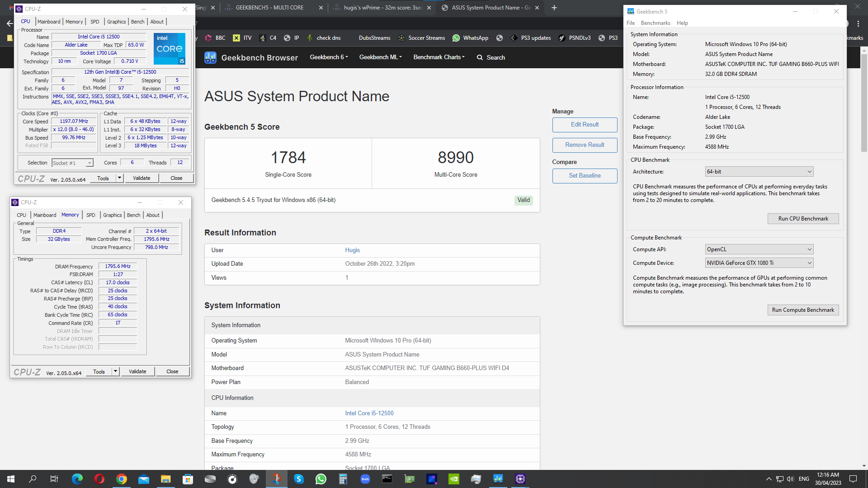
Task: Click the Windows Start button
Action: click(x=11, y=479)
